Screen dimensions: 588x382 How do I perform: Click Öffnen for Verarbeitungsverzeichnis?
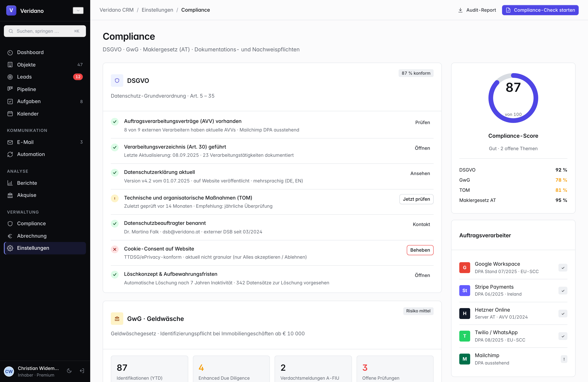pyautogui.click(x=422, y=148)
